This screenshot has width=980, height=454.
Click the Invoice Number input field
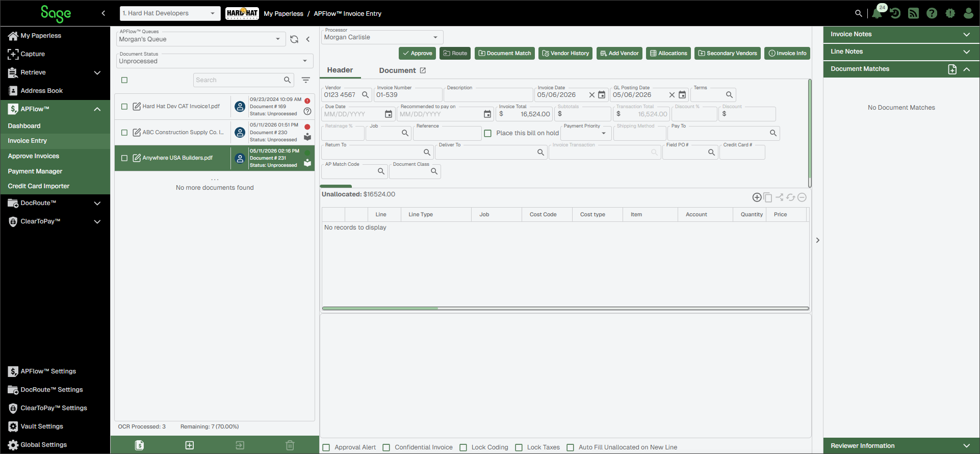point(408,95)
